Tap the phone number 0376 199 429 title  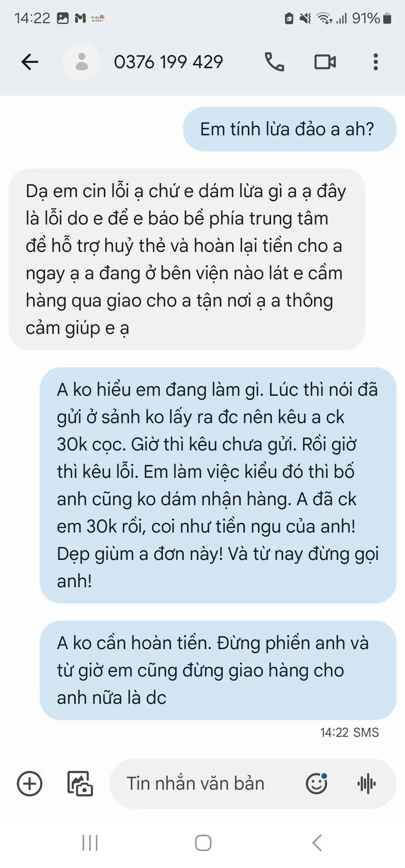coord(168,62)
